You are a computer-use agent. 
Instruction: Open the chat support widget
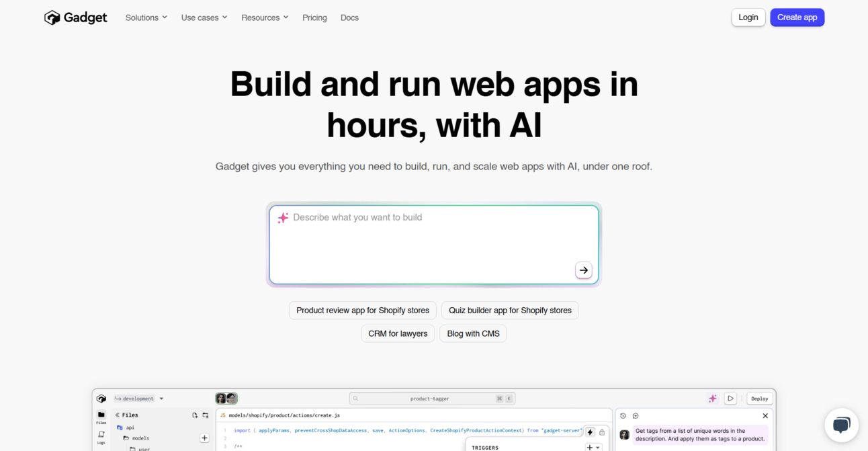842,425
